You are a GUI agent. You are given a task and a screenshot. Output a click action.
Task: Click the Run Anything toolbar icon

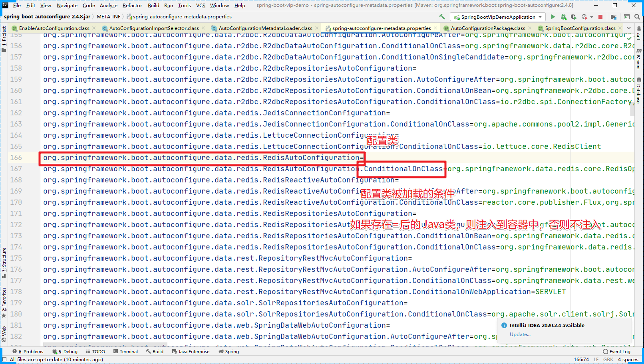pyautogui.click(x=627, y=17)
